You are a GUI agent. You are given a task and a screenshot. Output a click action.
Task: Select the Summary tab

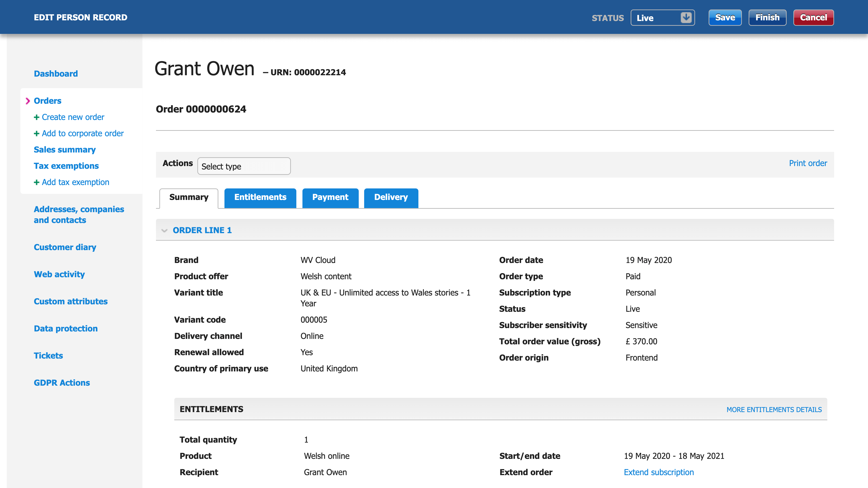pos(189,197)
